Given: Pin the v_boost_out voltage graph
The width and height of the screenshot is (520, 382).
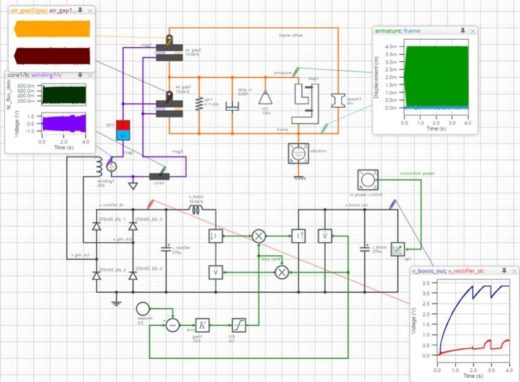Looking at the screenshot, I should point(504,270).
